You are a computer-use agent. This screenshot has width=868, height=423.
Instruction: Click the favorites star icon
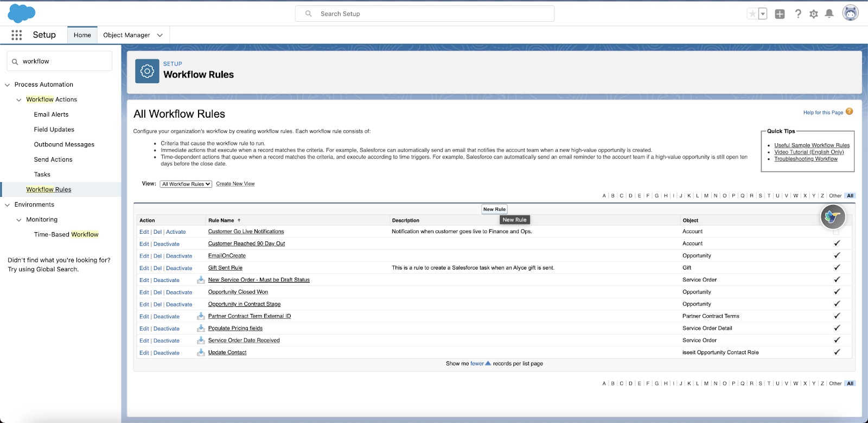[x=752, y=14]
